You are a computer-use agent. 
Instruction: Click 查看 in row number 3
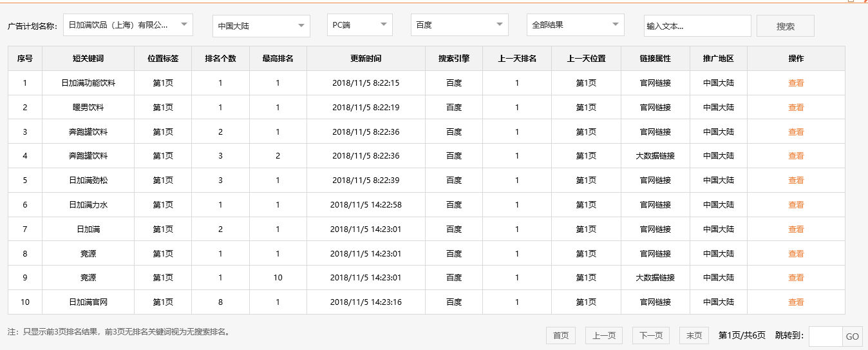[x=796, y=131]
